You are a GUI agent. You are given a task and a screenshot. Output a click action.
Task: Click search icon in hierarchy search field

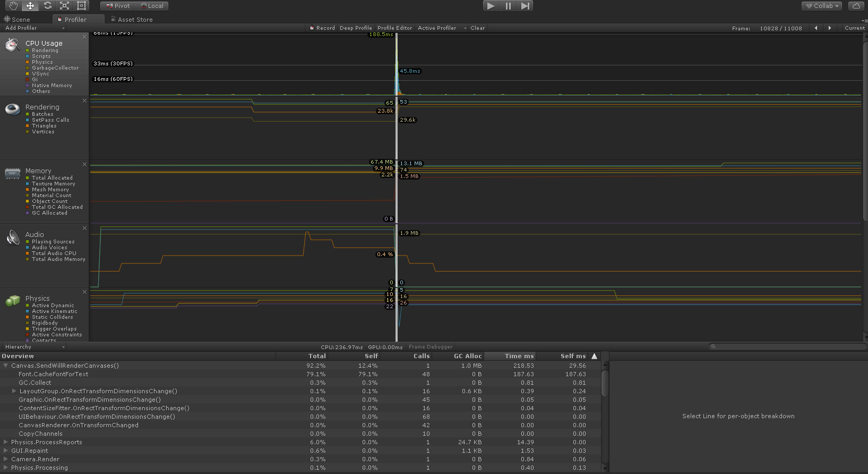pos(713,346)
